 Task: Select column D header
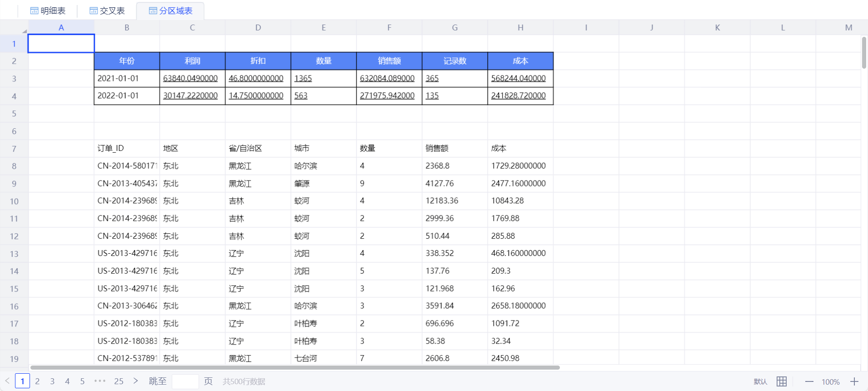(x=258, y=28)
